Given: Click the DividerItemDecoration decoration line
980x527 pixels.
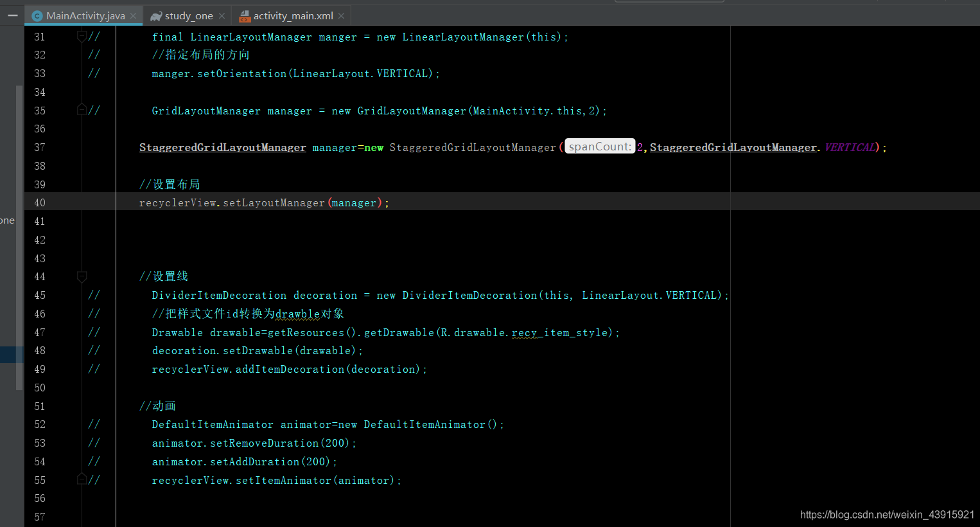Looking at the screenshot, I should [440, 295].
